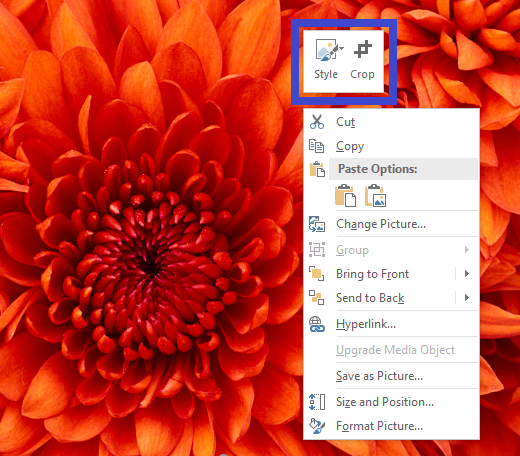Click the Cut scissors icon

click(x=317, y=122)
